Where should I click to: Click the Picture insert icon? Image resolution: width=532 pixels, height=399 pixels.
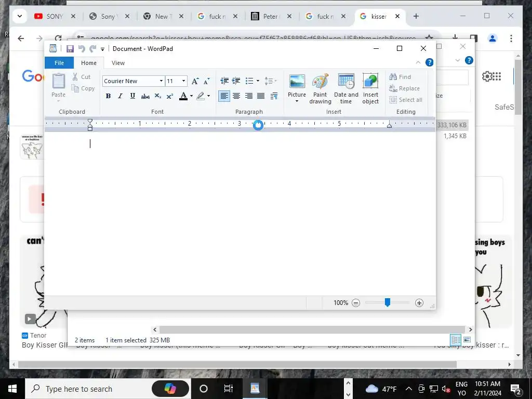tap(297, 82)
